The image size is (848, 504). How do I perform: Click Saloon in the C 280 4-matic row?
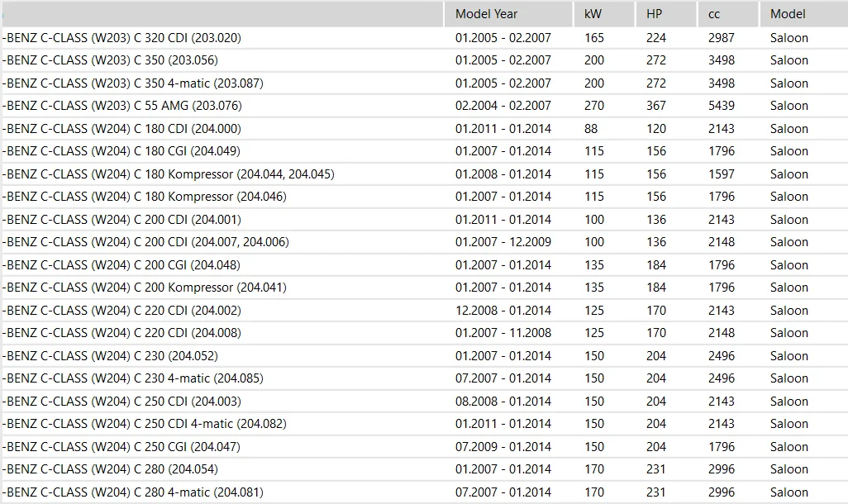click(x=789, y=492)
